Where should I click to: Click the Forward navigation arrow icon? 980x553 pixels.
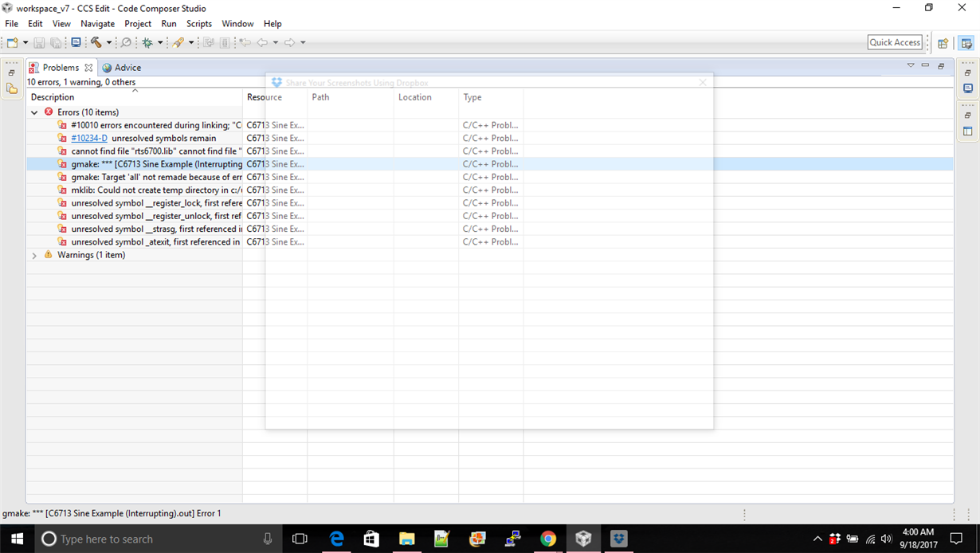290,42
